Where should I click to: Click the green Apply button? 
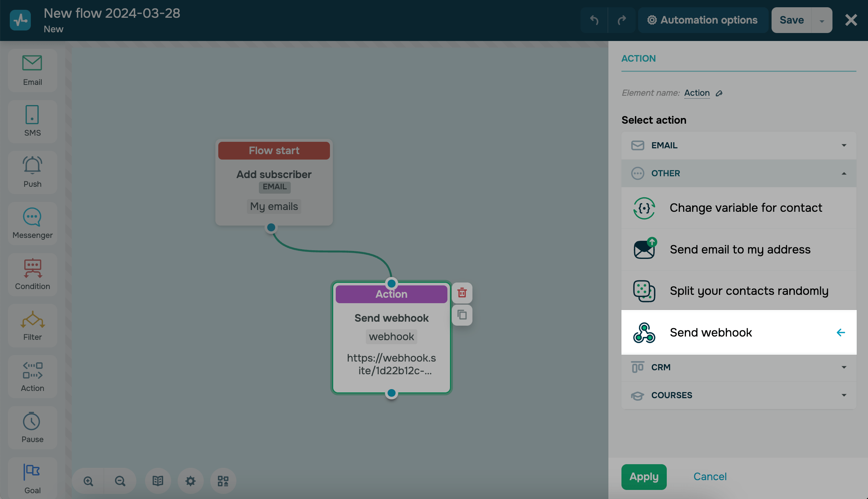coord(644,477)
